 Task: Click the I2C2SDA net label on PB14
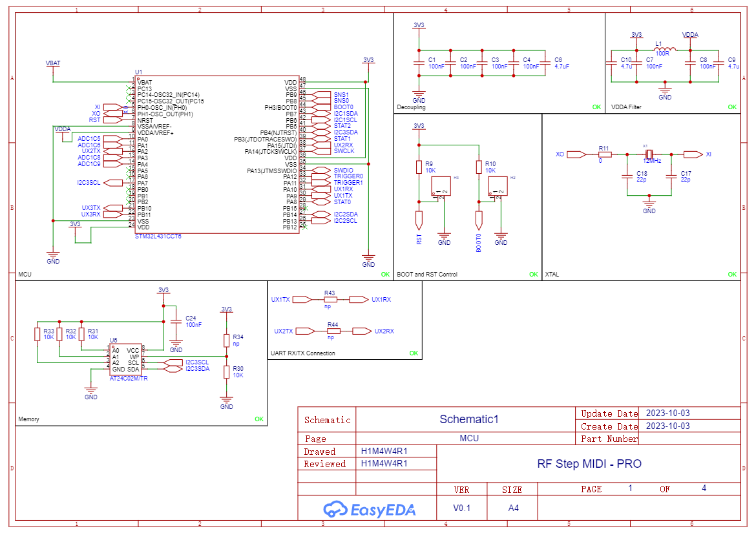click(346, 214)
